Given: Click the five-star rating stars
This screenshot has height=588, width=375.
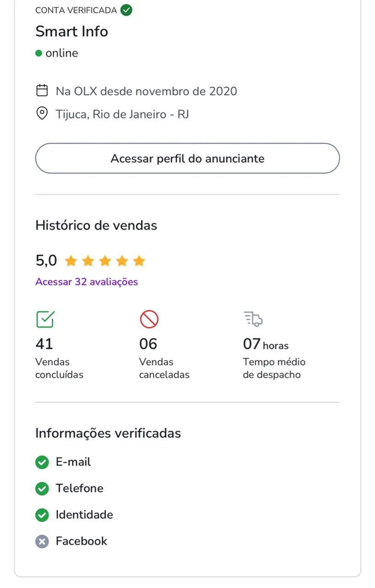Looking at the screenshot, I should pyautogui.click(x=105, y=261).
